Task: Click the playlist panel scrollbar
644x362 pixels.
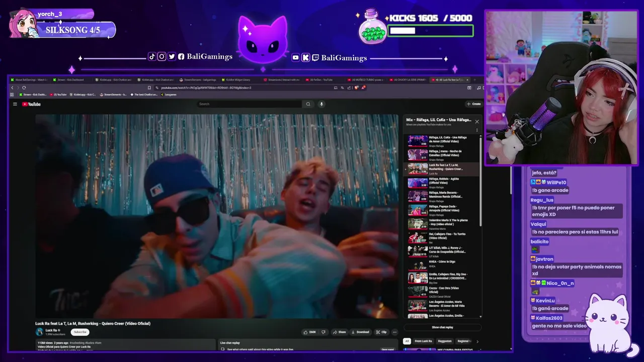Action: 480,181
